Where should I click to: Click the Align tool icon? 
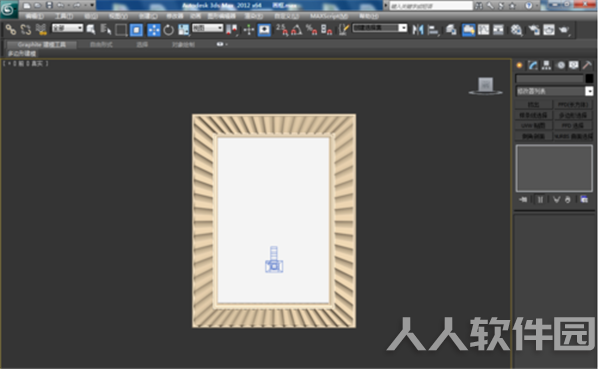(433, 29)
